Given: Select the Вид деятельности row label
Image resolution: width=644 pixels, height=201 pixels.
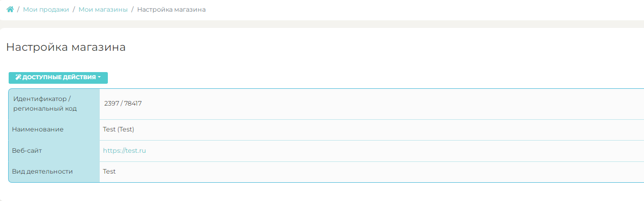Looking at the screenshot, I should tap(43, 172).
